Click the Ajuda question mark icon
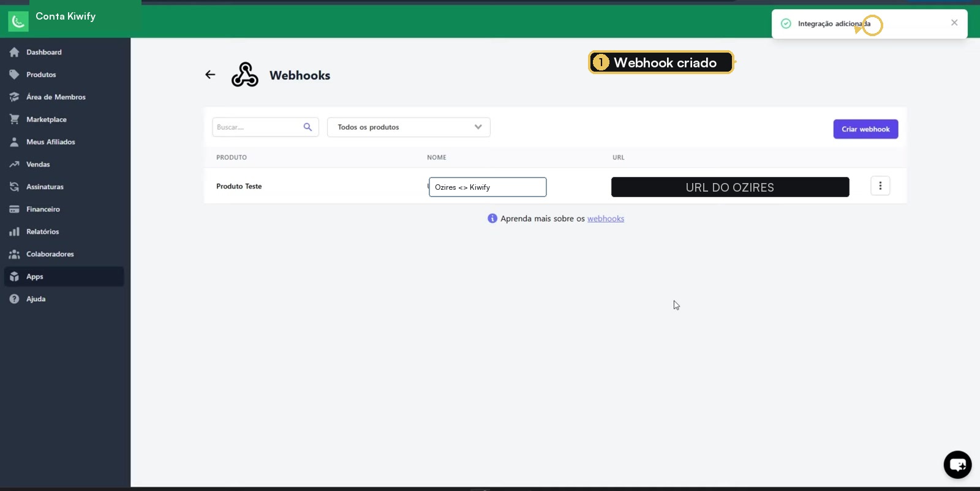Screen dimensions: 980x491 [14, 299]
